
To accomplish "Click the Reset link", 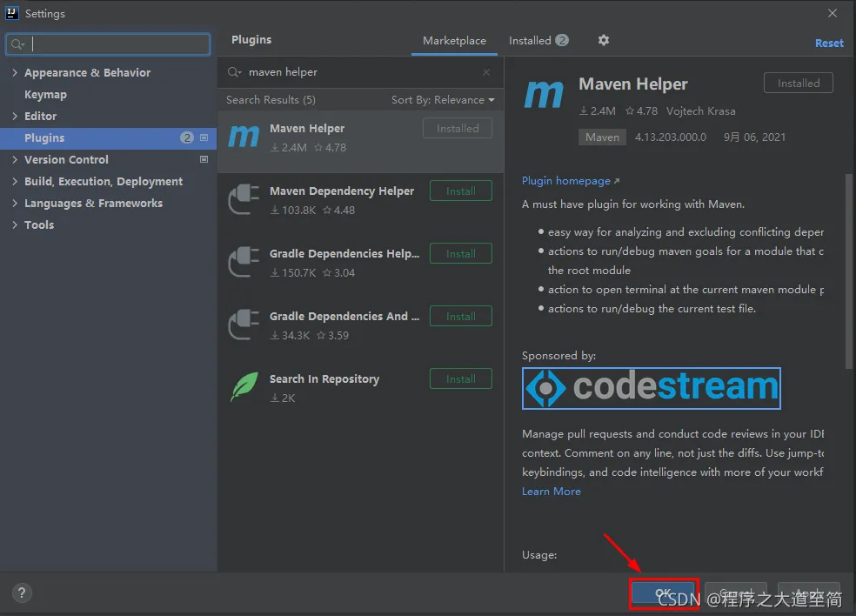I will click(x=829, y=44).
